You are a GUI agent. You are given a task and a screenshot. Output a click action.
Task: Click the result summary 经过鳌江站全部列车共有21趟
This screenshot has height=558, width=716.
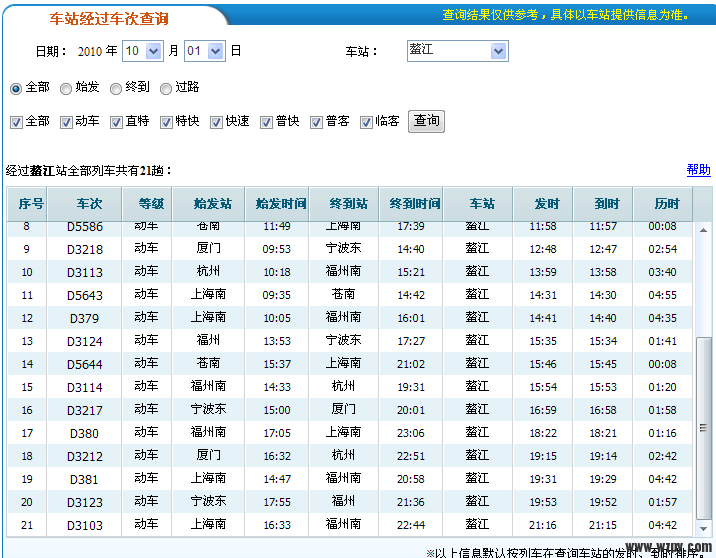point(89,171)
